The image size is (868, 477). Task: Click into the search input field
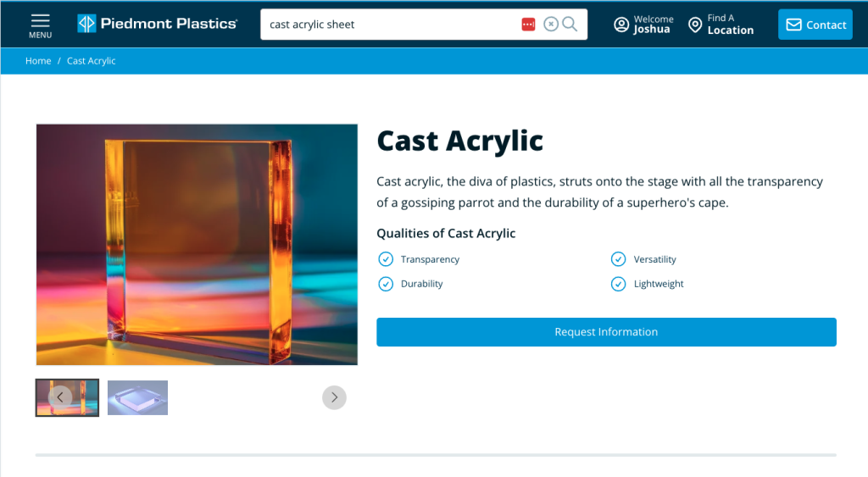[390, 25]
